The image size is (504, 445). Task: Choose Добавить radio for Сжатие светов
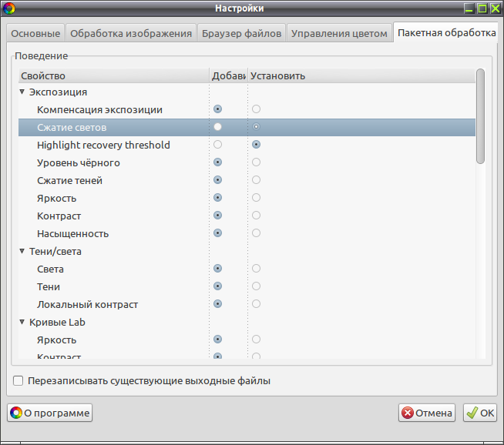[x=217, y=127]
